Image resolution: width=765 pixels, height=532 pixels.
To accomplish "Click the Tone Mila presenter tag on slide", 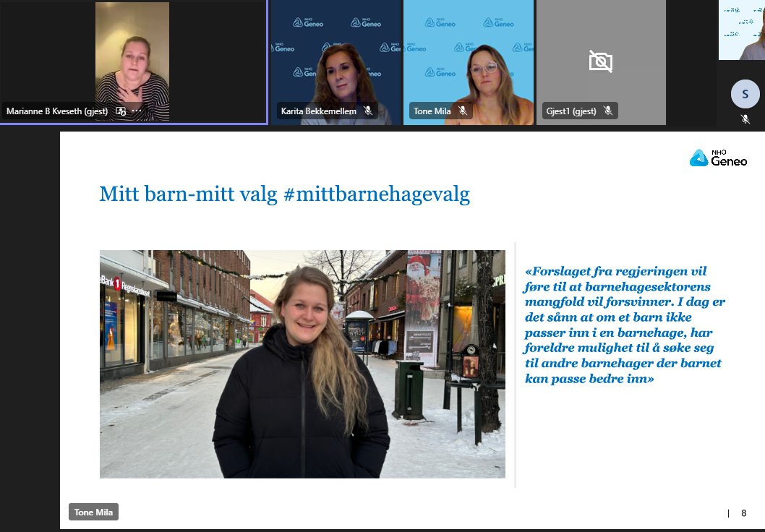I will tap(94, 512).
